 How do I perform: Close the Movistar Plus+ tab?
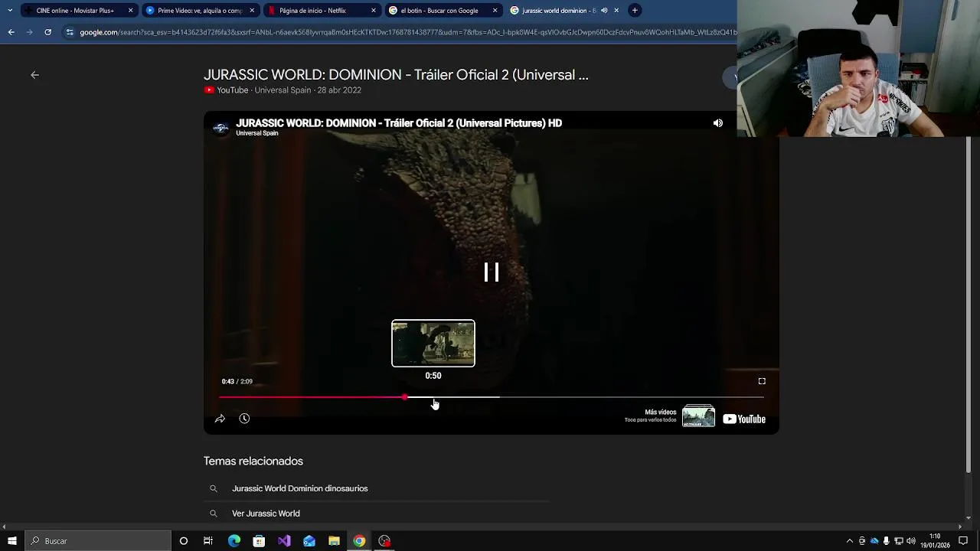click(130, 11)
